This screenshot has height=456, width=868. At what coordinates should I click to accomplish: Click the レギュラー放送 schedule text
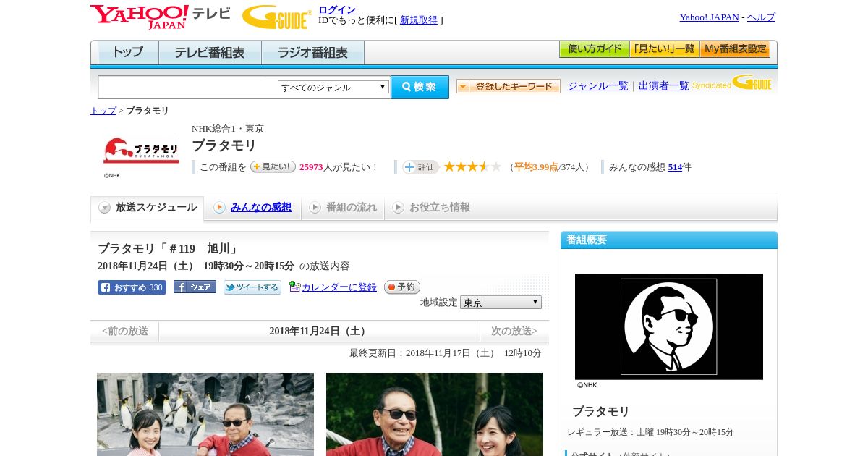pyautogui.click(x=650, y=432)
